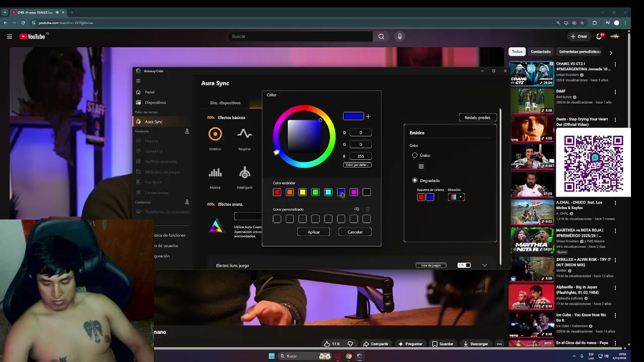This screenshot has height=362, width=644.
Task: Select the Intelligent lighting effect icon
Action: coord(245,173)
